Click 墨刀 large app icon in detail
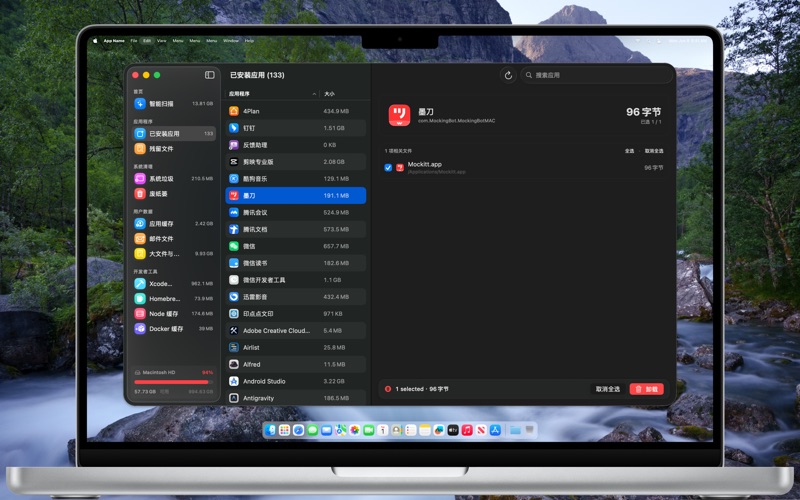The height and width of the screenshot is (500, 800). point(399,115)
